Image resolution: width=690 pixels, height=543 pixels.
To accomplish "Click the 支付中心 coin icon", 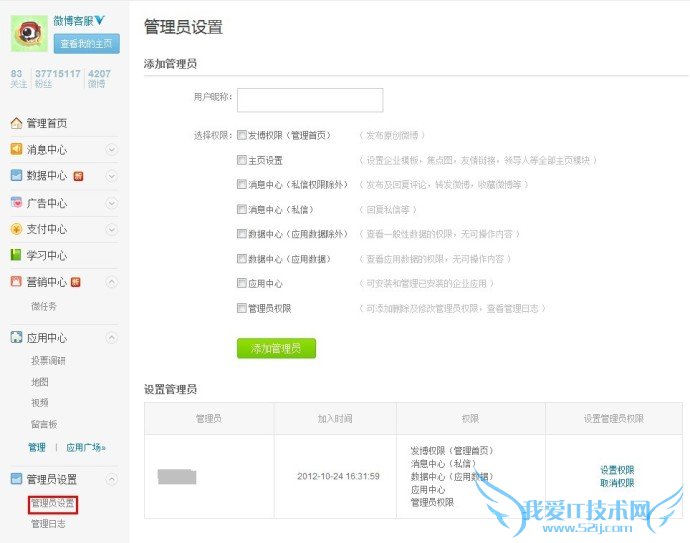I will click(16, 229).
